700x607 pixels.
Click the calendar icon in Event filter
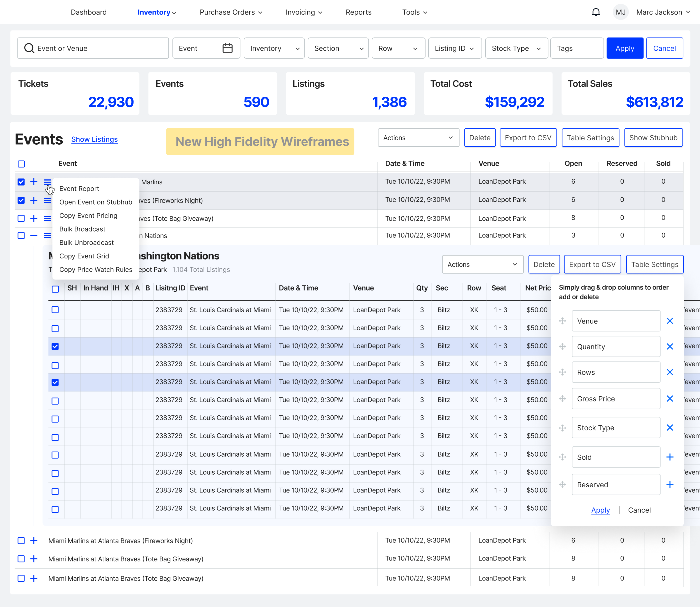click(227, 48)
